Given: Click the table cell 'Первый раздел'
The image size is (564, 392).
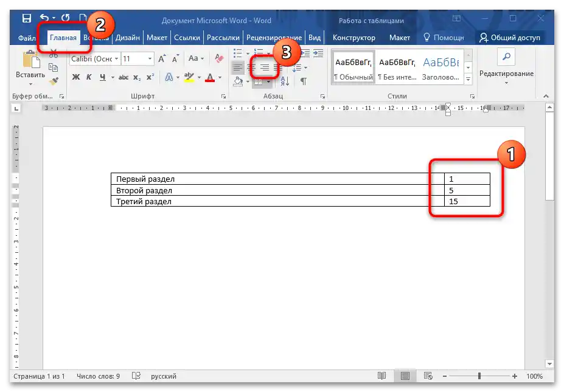Looking at the screenshot, I should (277, 179).
